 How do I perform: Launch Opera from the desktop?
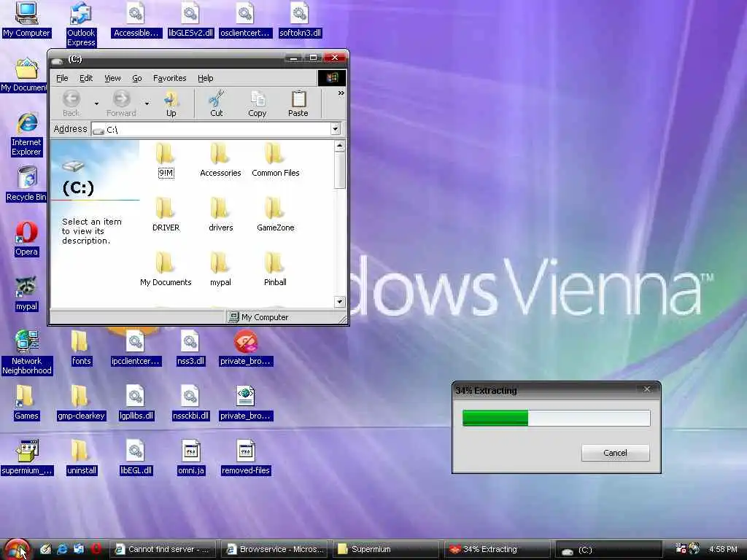(x=26, y=239)
